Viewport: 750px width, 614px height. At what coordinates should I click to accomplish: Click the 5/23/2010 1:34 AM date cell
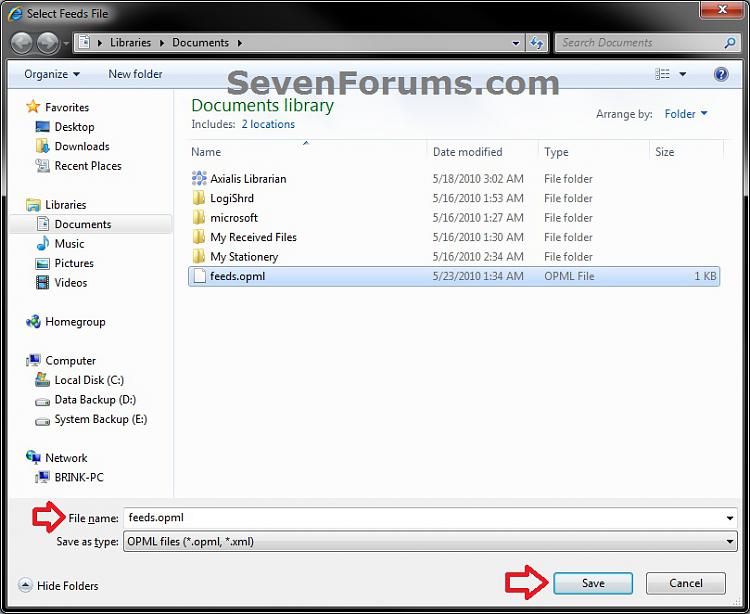478,276
